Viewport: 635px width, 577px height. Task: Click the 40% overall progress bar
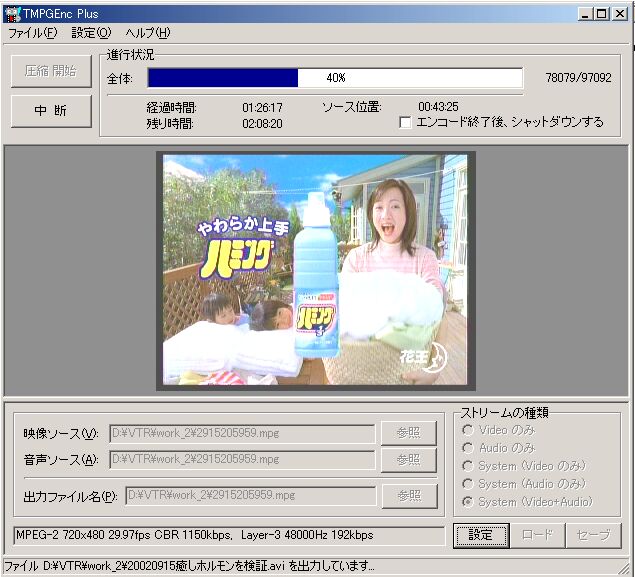coord(335,78)
